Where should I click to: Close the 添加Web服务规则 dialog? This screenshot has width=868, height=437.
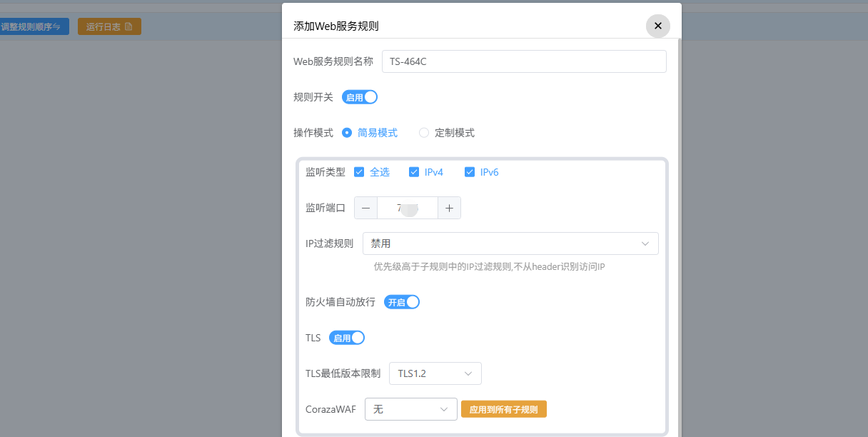coord(657,26)
